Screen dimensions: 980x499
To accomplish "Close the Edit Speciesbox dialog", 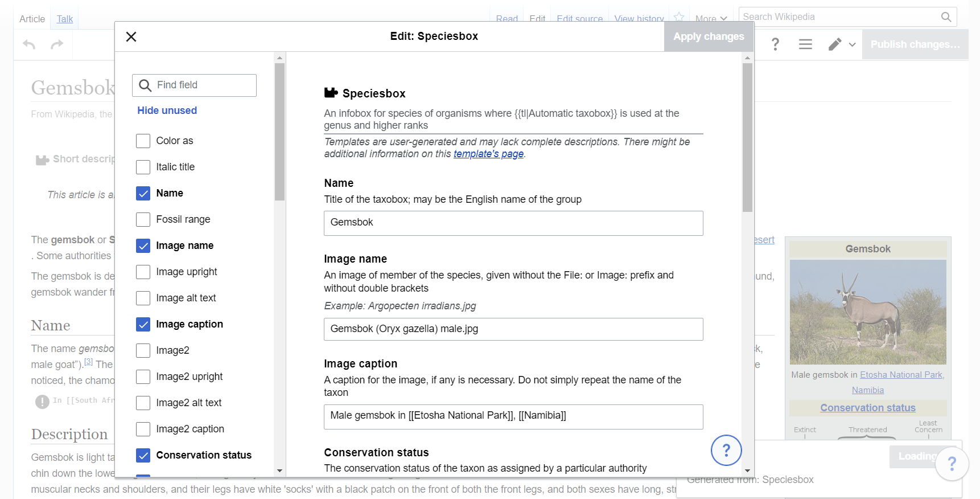I will point(131,37).
